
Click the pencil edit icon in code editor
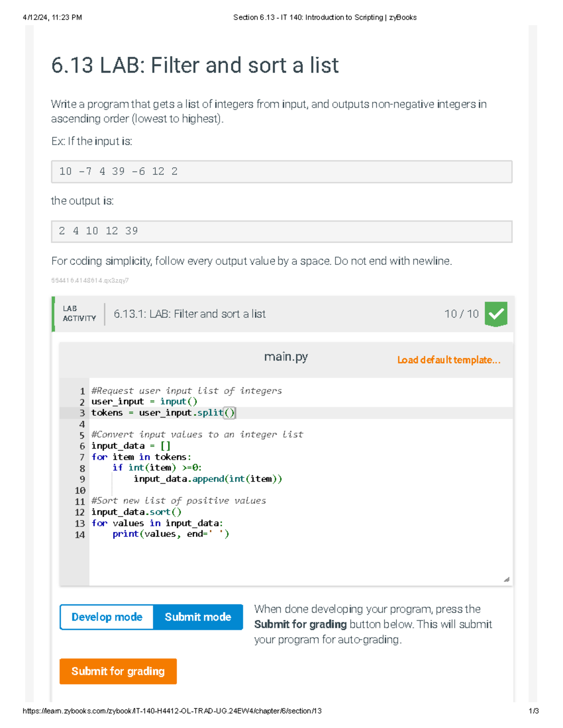coord(507,579)
